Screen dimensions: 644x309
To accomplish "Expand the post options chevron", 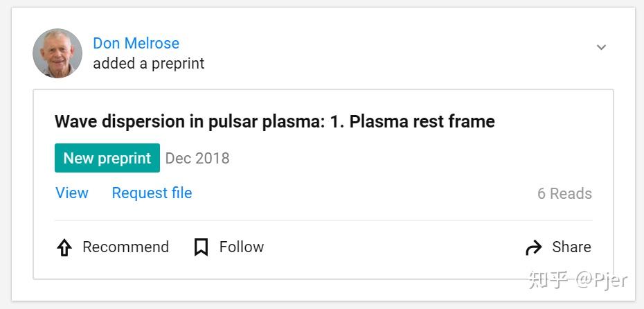I will tap(601, 47).
